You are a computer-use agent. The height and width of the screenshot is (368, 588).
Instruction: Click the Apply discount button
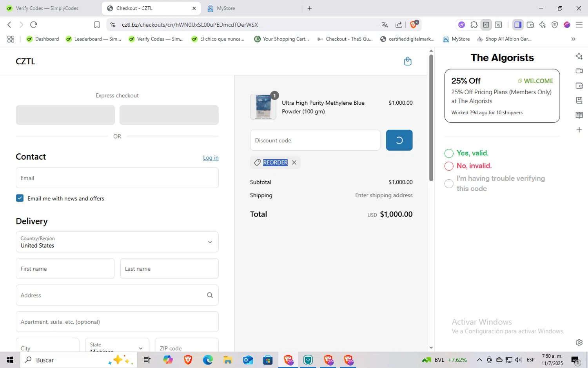click(399, 140)
